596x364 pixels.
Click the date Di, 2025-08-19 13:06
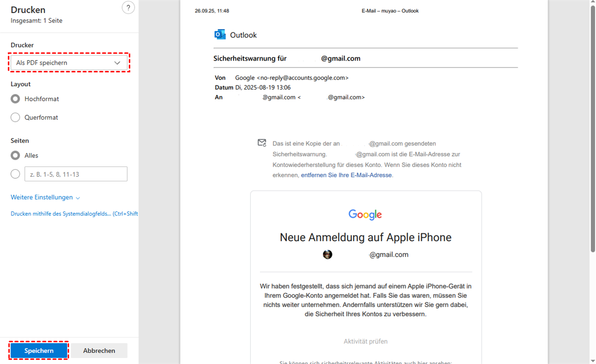click(x=263, y=87)
